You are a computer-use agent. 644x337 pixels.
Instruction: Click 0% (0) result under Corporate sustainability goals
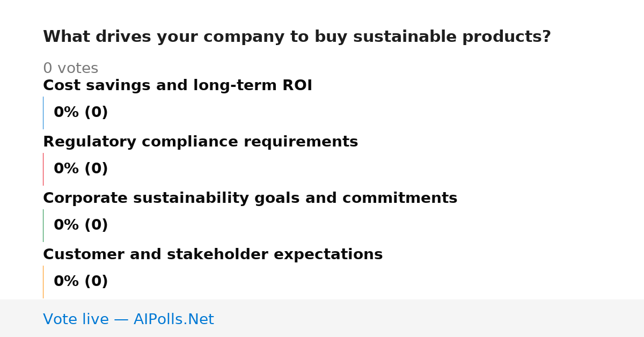[80, 225]
